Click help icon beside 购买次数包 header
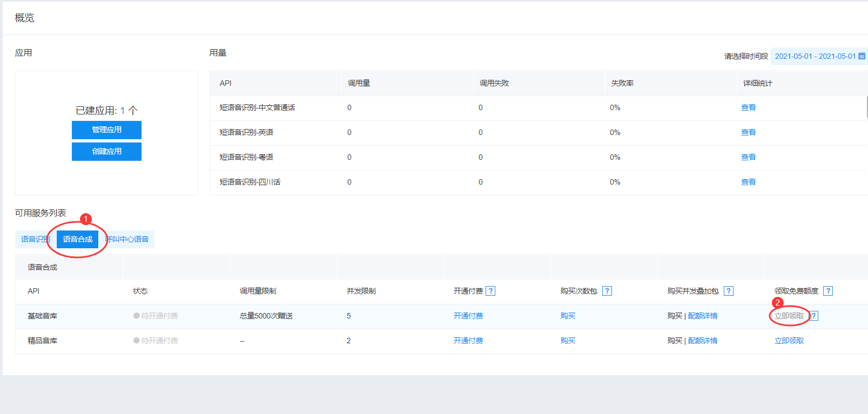Screen dimensions: 868x414 (607, 291)
